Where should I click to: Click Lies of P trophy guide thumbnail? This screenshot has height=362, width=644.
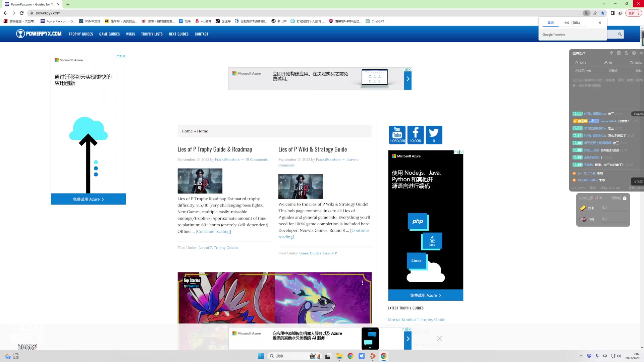[x=200, y=181]
